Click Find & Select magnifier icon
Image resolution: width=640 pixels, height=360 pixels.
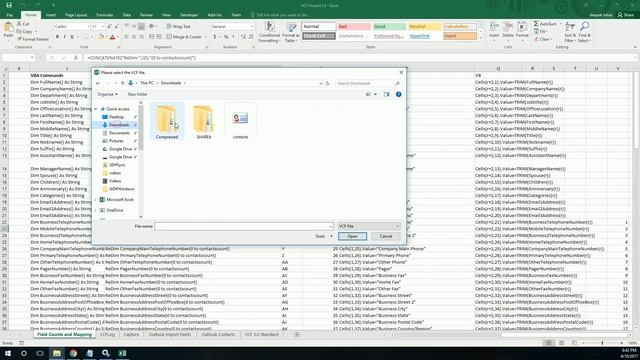tap(584, 32)
